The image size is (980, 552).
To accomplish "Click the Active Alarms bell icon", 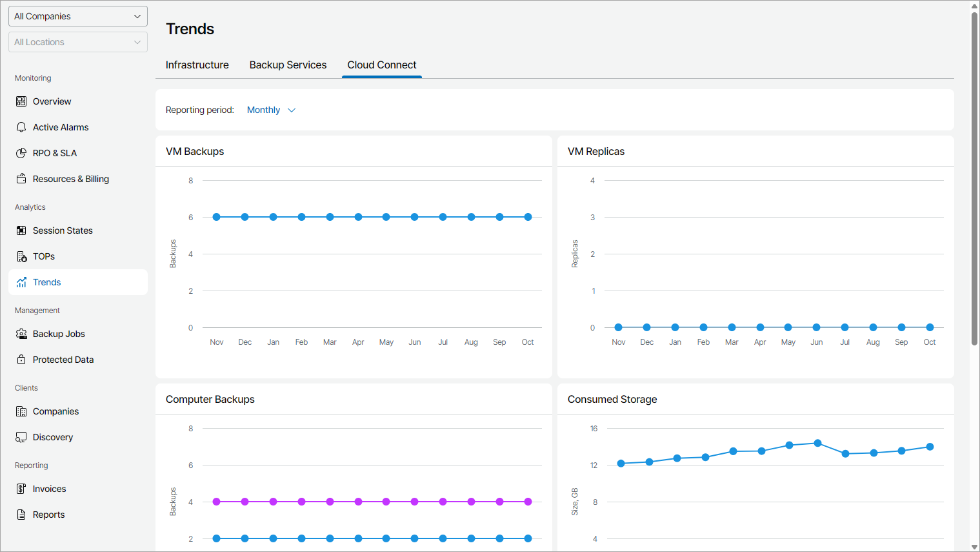I will tap(21, 127).
